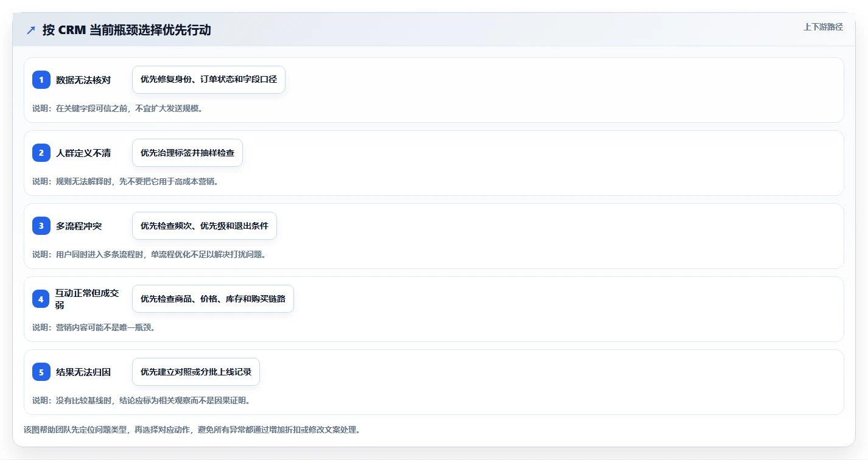Click the 互动正常但成交弱 label
The image size is (868, 460).
[88, 299]
